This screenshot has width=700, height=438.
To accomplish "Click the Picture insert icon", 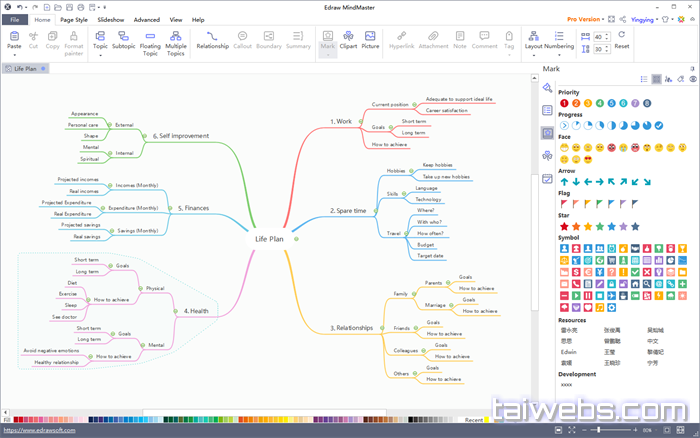I will [x=370, y=41].
